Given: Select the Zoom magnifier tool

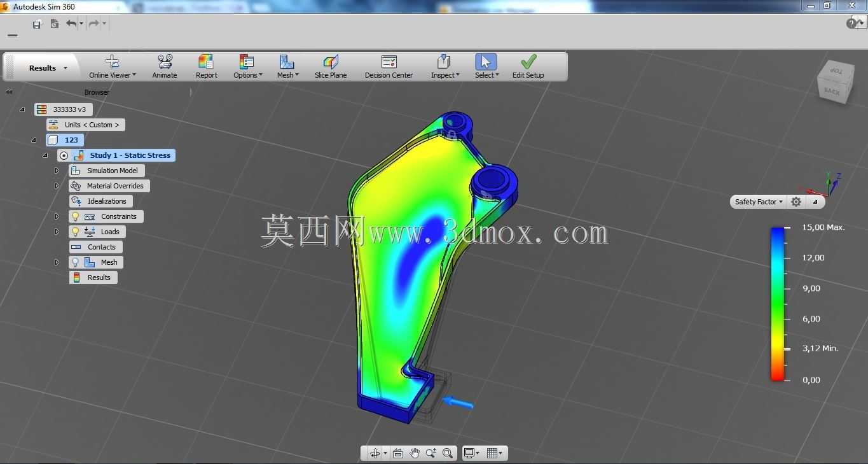Looking at the screenshot, I should pyautogui.click(x=431, y=453).
